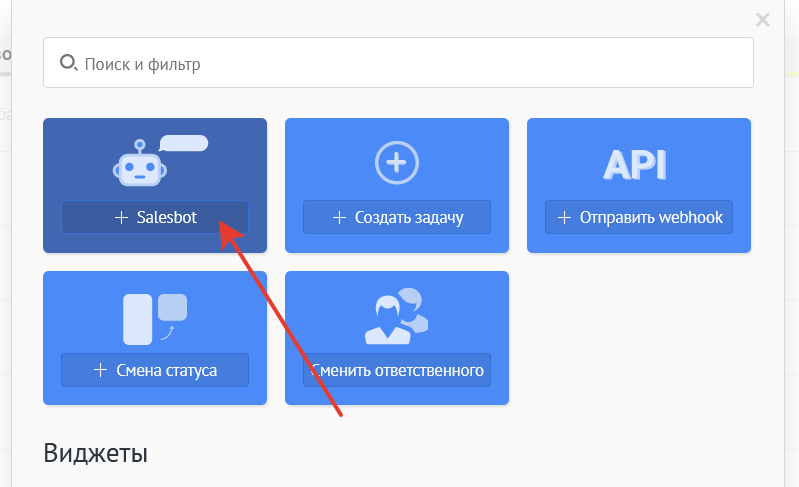The image size is (799, 487).
Task: Click the magnifier search icon
Action: pyautogui.click(x=68, y=63)
